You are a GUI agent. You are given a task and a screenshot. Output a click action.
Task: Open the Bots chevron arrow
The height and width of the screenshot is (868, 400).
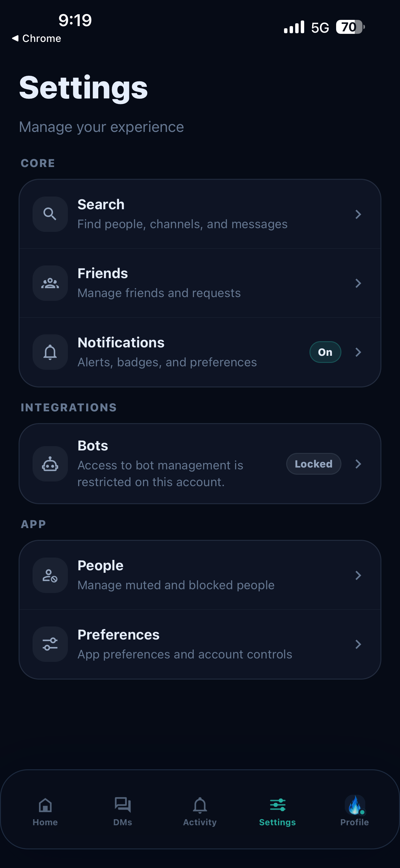click(358, 464)
